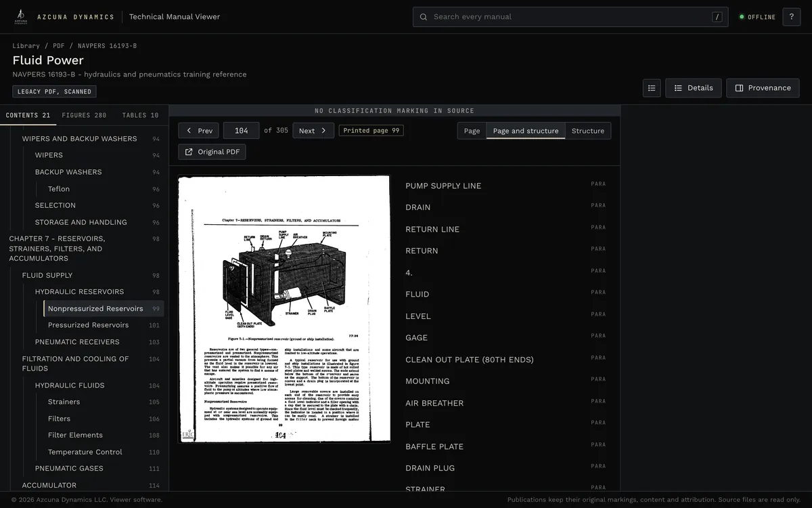The width and height of the screenshot is (812, 508).
Task: Click the PDF breadcrumb link
Action: tap(59, 46)
